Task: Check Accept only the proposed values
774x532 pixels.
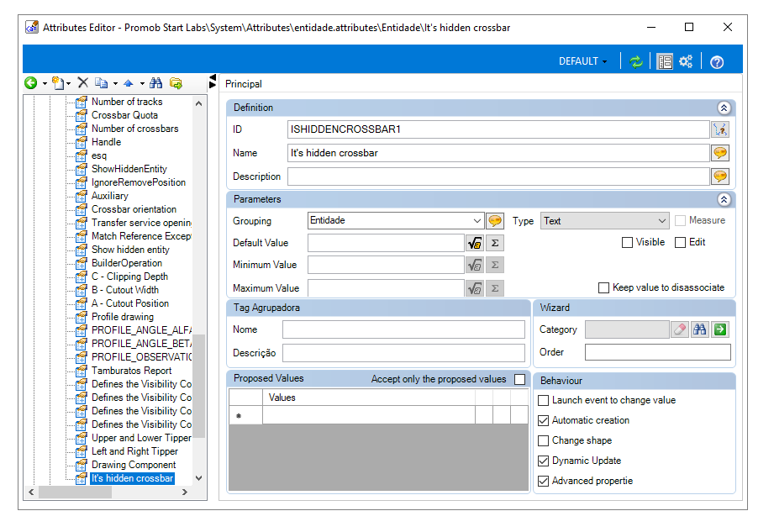Action: [x=520, y=379]
